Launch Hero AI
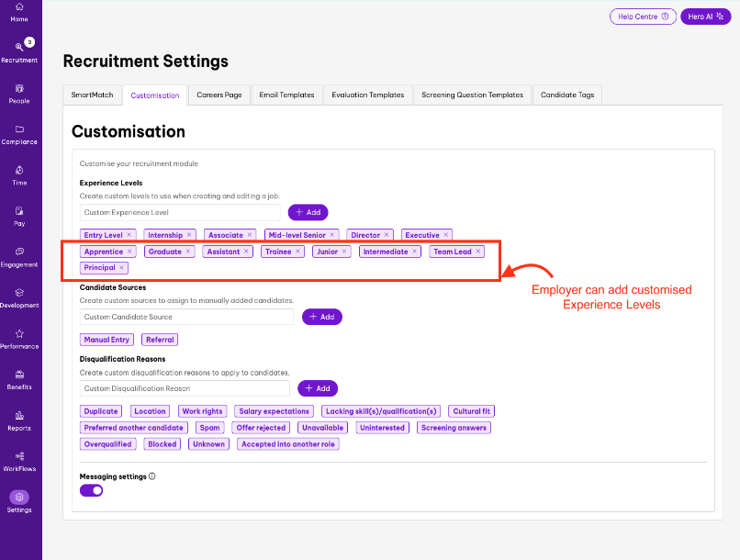This screenshot has width=740, height=560. click(x=705, y=17)
